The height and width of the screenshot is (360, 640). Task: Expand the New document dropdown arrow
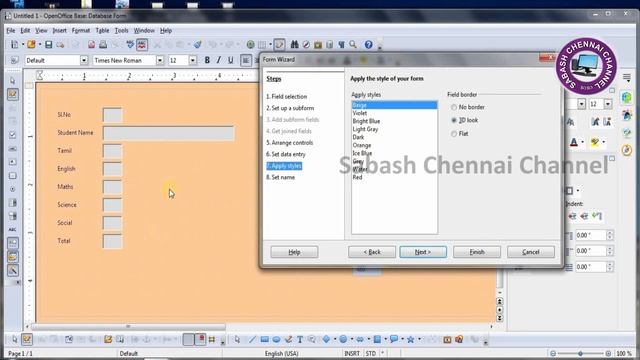[x=23, y=44]
